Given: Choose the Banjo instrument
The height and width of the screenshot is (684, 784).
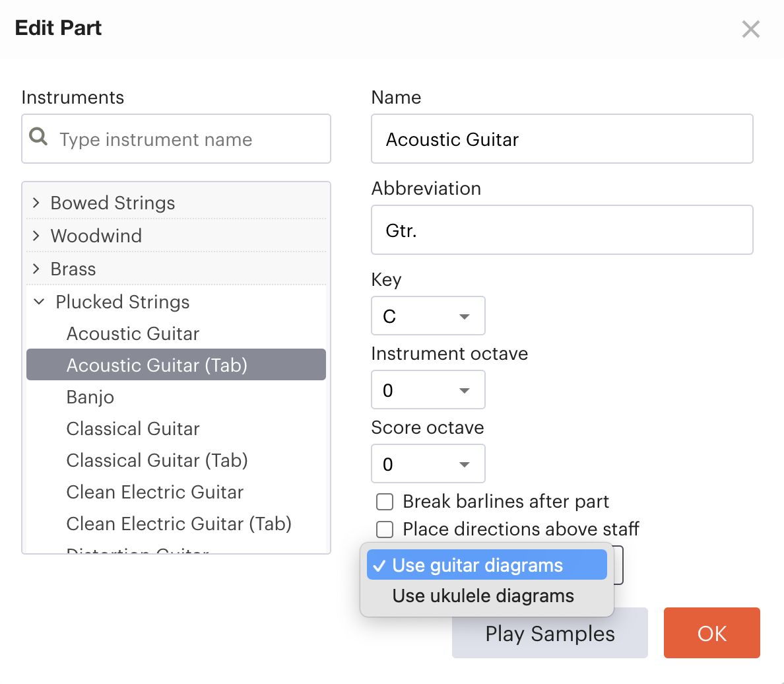Looking at the screenshot, I should click(90, 397).
